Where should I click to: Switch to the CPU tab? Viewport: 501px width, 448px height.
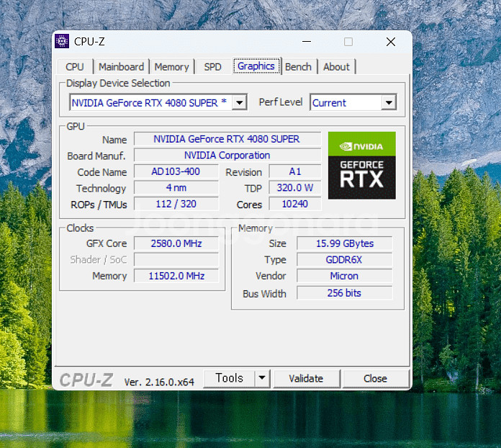tap(75, 67)
